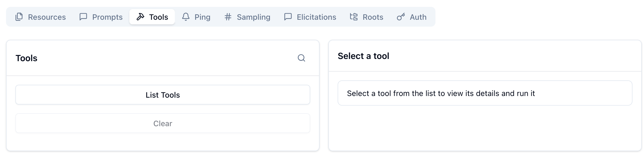Click the Prompts speech bubble icon
Screen dimensions: 644x158
pos(83,17)
